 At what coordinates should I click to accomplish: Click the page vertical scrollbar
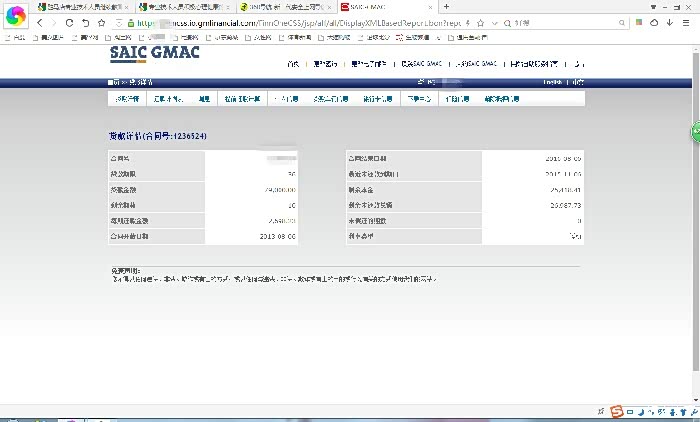pos(696,210)
